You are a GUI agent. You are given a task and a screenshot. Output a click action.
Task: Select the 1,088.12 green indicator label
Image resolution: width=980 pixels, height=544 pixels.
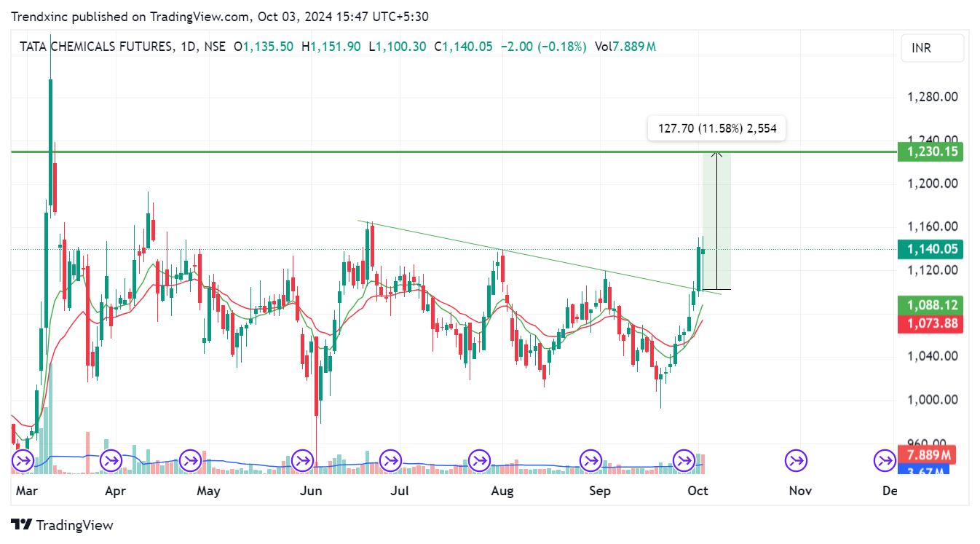[x=930, y=305]
